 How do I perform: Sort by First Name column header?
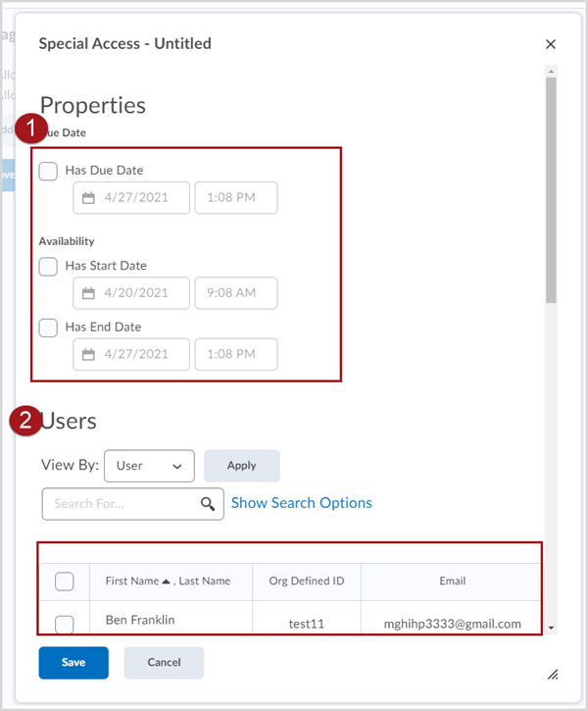click(x=132, y=581)
